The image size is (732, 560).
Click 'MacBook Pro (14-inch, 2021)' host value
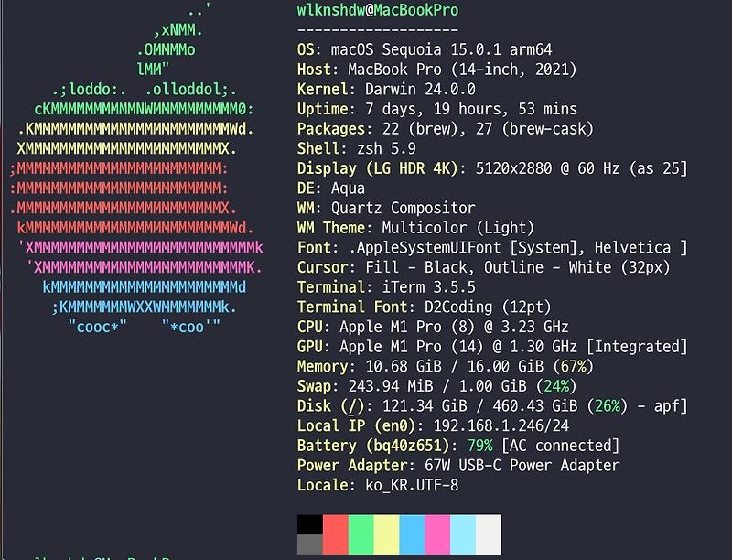(x=463, y=70)
